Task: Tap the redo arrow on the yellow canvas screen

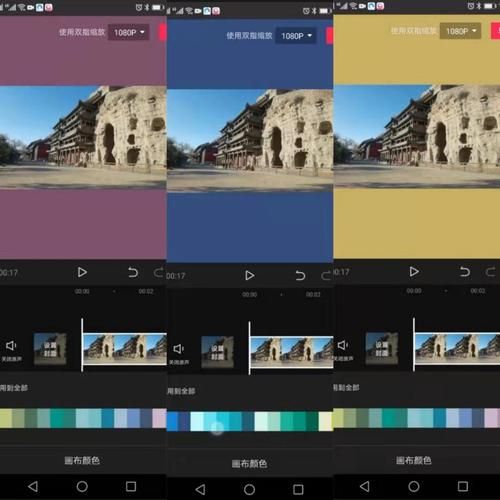Action: [491, 272]
